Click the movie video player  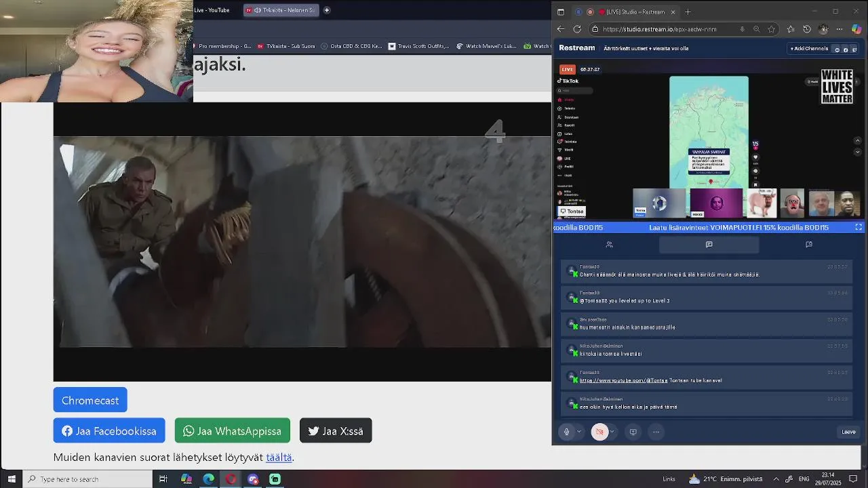point(302,242)
